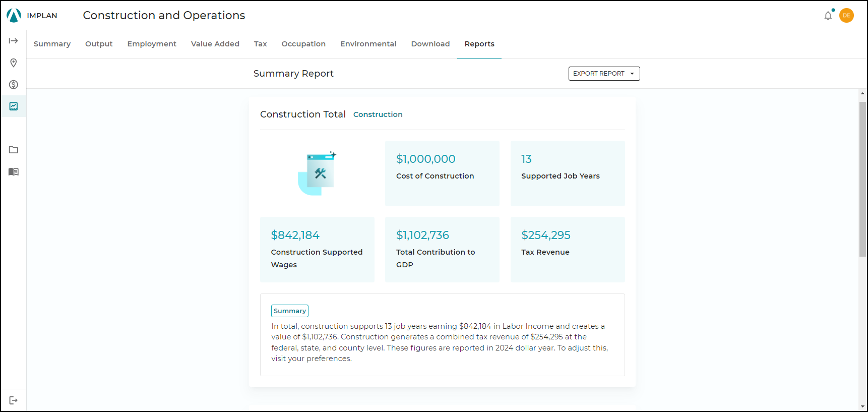Click the Summary Report heading
868x412 pixels.
[x=293, y=74]
